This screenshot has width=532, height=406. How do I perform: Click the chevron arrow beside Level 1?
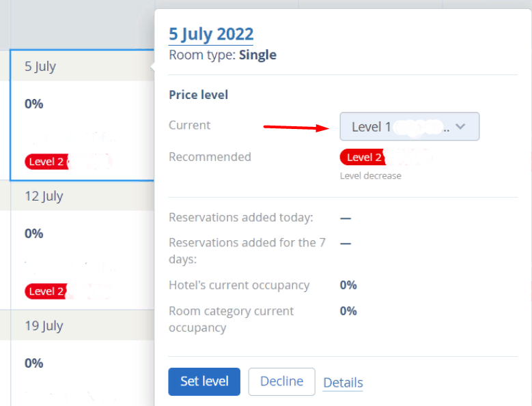460,126
